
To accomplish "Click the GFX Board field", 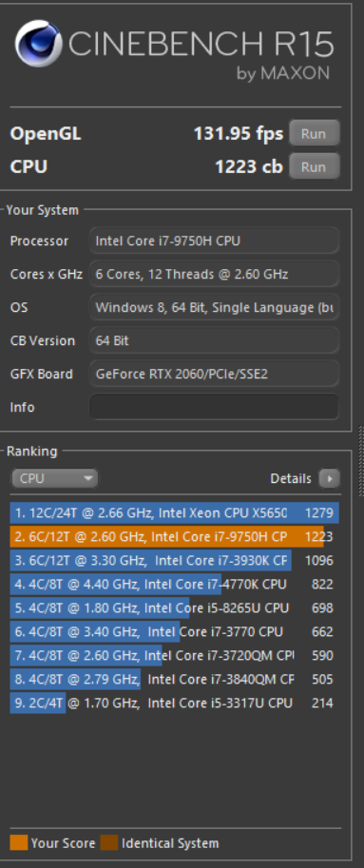I will click(x=214, y=374).
